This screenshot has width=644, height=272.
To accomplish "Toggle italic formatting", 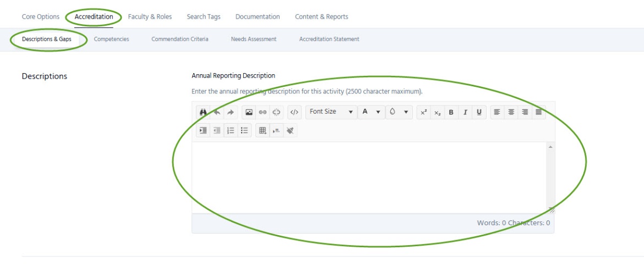I will 465,112.
